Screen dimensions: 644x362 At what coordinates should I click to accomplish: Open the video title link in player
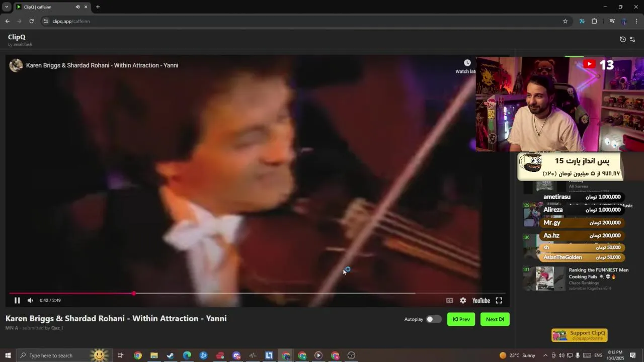102,65
